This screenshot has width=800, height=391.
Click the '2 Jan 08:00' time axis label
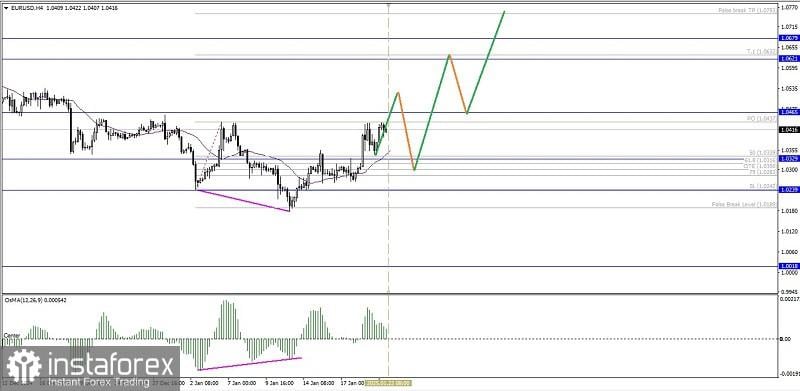204,383
